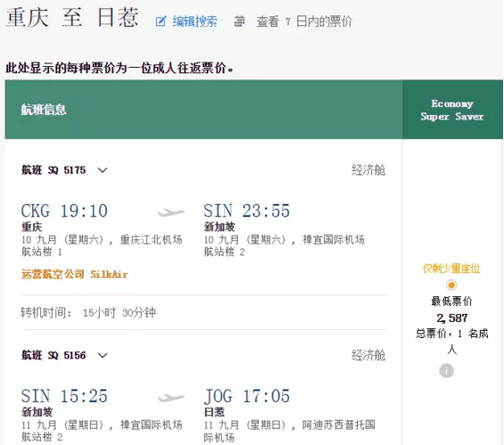Screen dimensions: 504x445
Task: Click arrival time SIN 23:55
Action: [246, 211]
